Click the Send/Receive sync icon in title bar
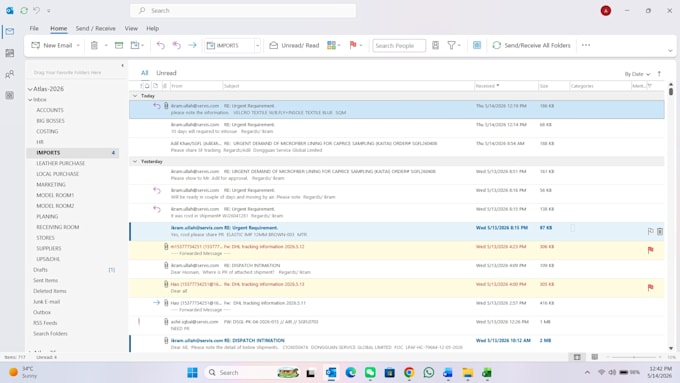 24,10
